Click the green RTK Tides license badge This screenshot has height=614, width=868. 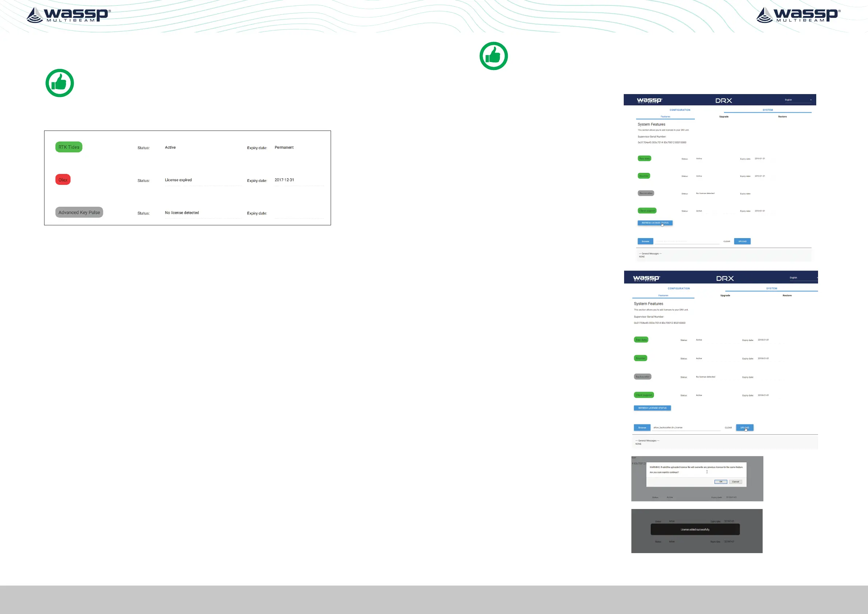point(69,147)
